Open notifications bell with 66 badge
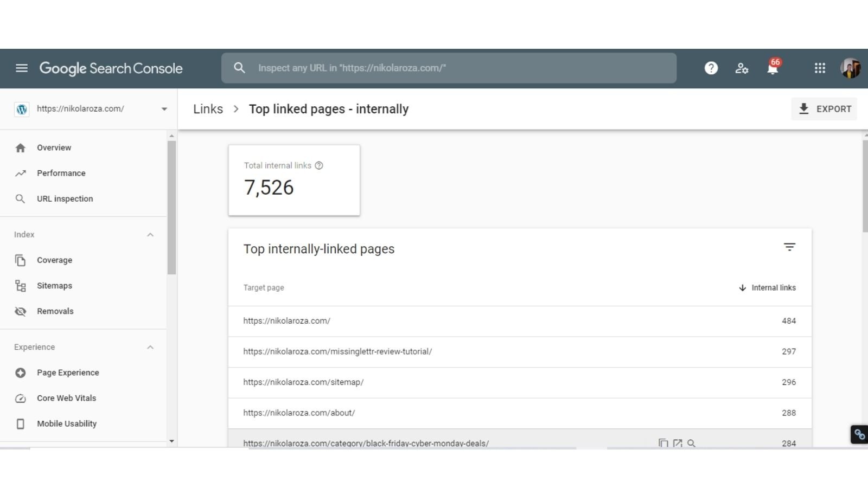The width and height of the screenshot is (868, 488). click(774, 67)
